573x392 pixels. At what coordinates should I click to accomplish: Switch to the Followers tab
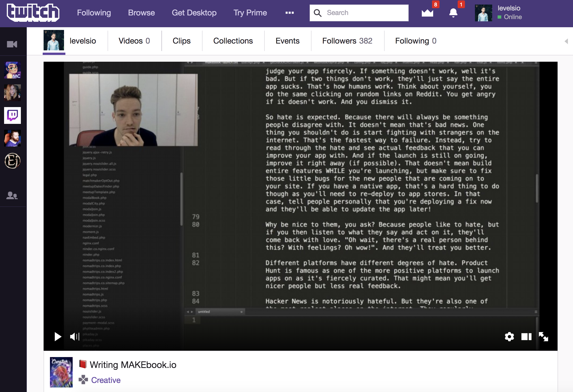(347, 41)
